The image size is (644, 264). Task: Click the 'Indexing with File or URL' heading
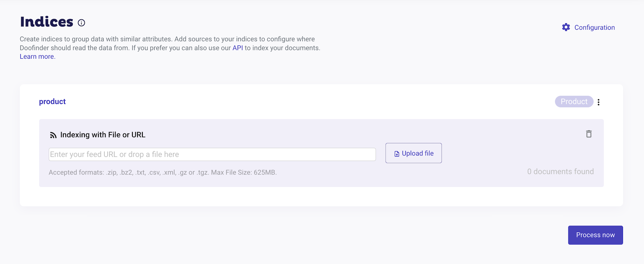click(x=103, y=135)
